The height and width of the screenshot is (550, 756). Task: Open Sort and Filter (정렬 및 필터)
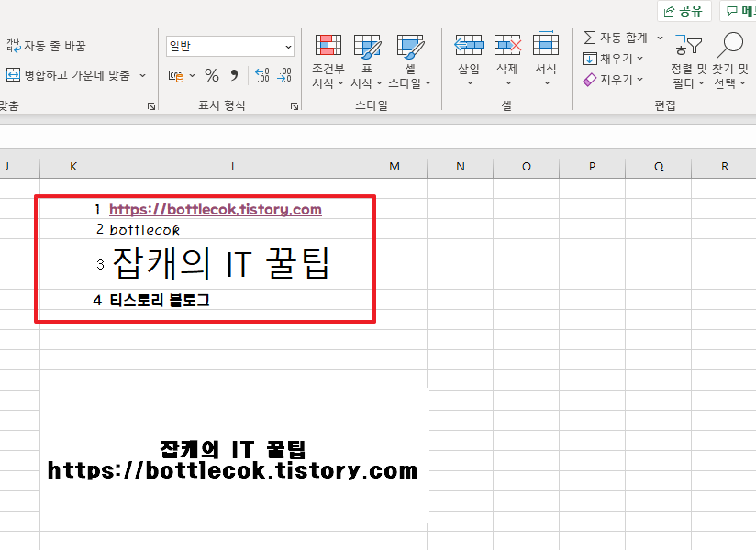click(x=688, y=61)
